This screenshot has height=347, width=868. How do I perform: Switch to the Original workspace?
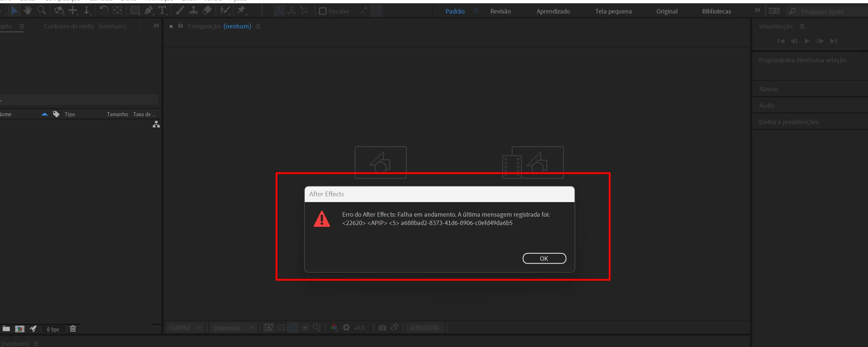coord(667,11)
